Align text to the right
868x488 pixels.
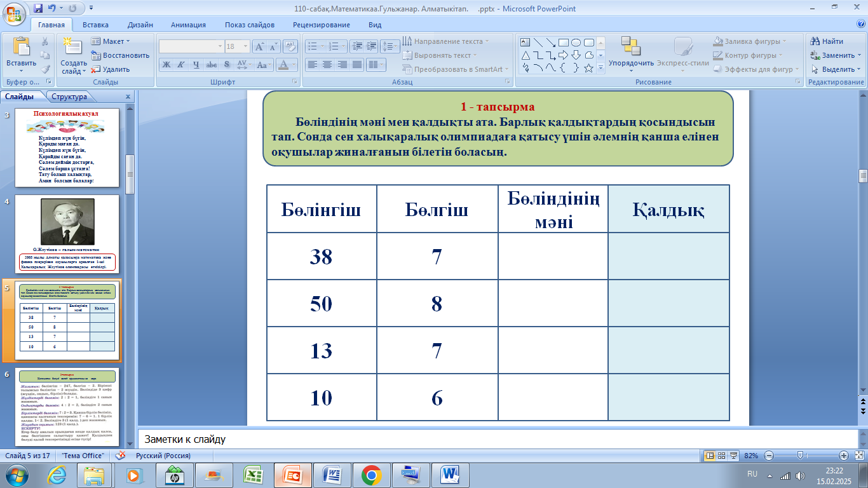click(x=342, y=64)
